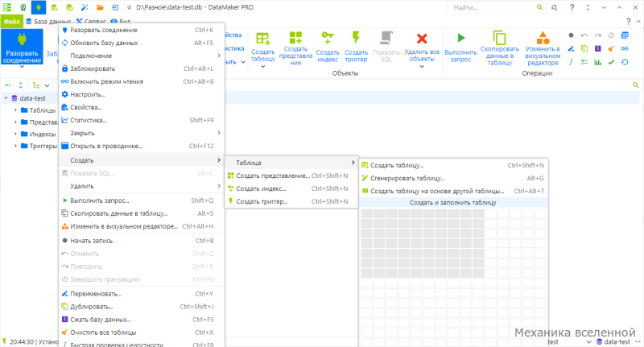Click the green checklist icon in ribbon
644x347 pixels.
(x=584, y=62)
